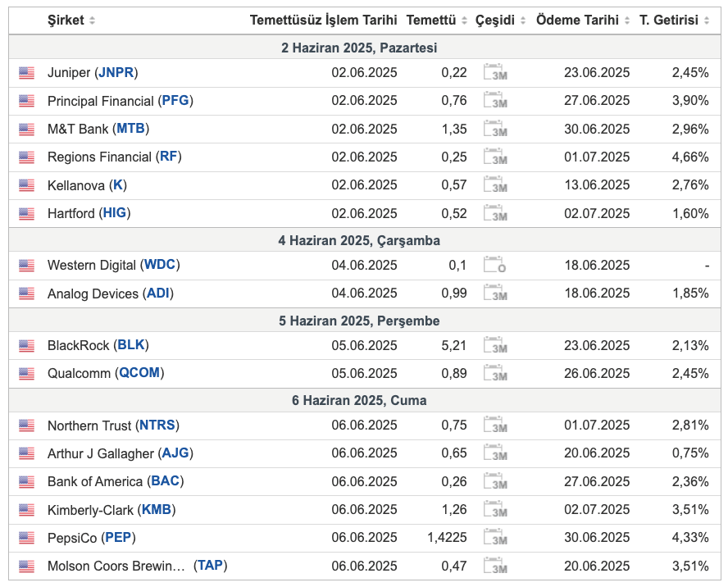Click the 3M calendar icon for Qualcomm

495,373
